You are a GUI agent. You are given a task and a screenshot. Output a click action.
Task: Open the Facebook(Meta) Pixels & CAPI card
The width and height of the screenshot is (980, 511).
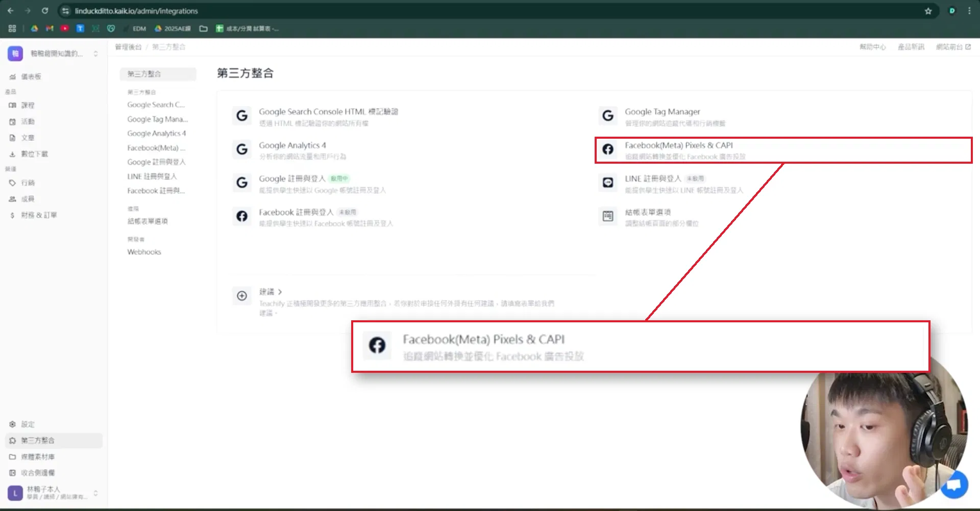point(783,150)
